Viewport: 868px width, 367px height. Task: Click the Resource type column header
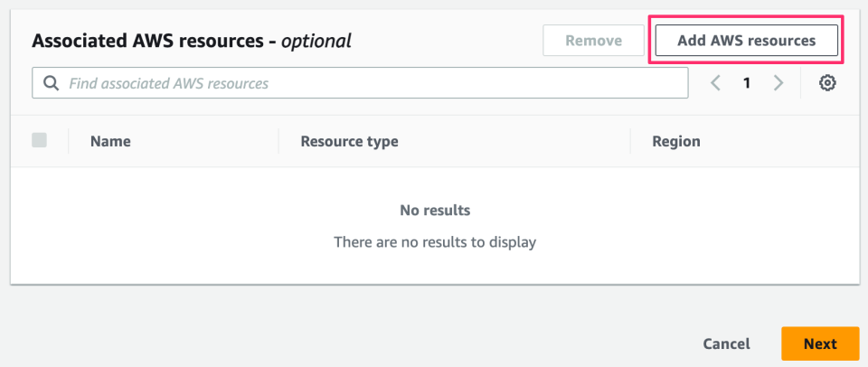click(349, 141)
